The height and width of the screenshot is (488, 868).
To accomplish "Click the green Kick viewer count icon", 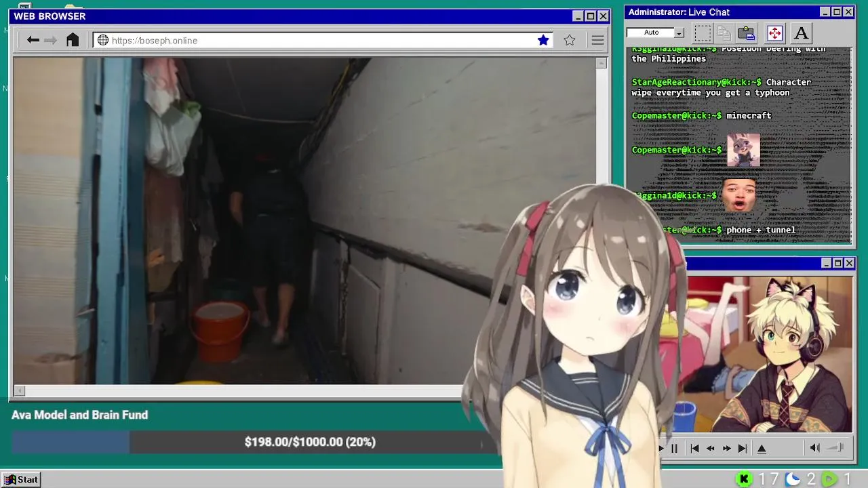I will (x=744, y=479).
